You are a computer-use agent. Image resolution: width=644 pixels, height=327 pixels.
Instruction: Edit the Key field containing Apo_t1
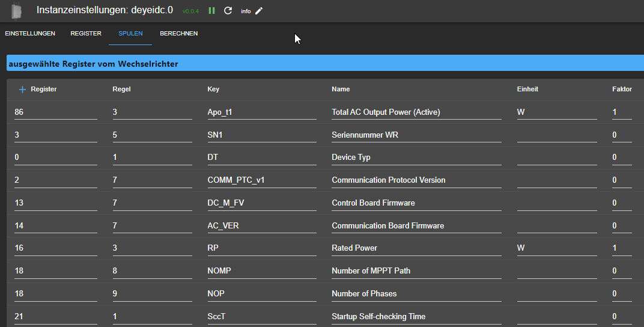coord(261,112)
